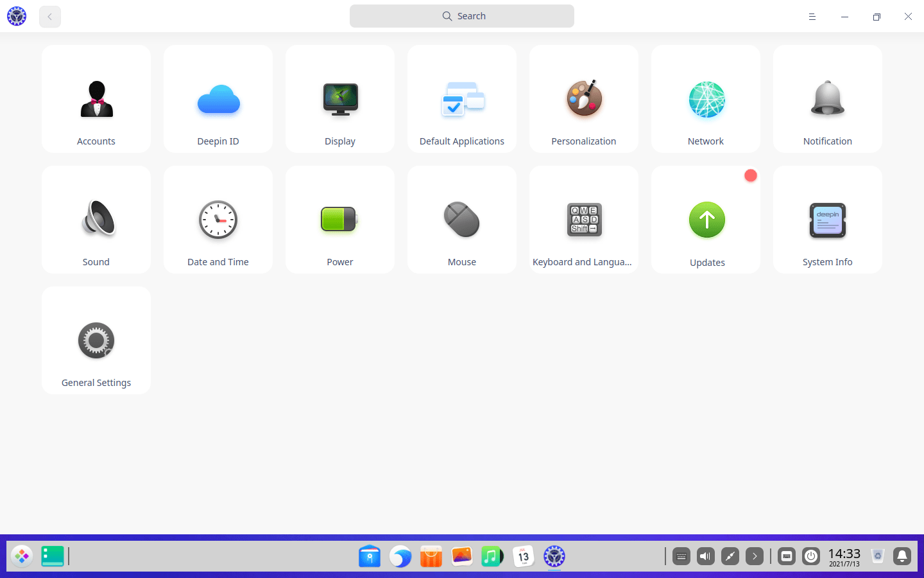924x578 pixels.
Task: Open the Network settings module
Action: pyautogui.click(x=705, y=99)
